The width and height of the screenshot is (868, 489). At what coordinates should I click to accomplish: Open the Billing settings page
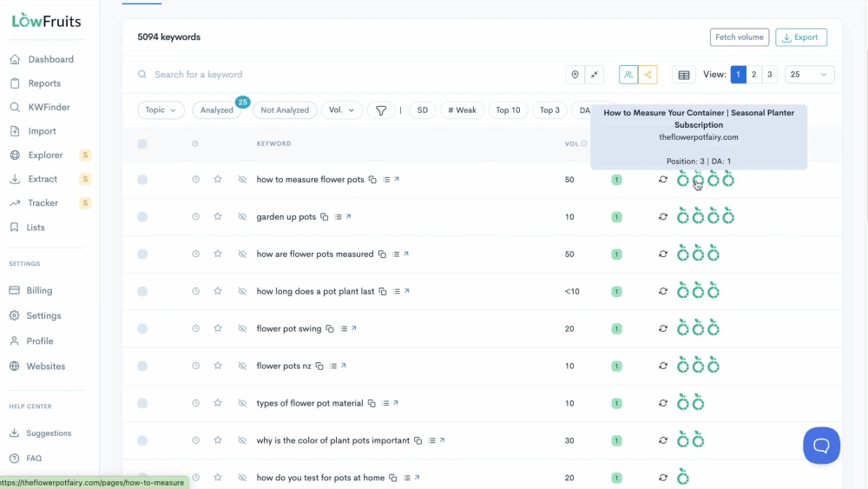point(31,290)
